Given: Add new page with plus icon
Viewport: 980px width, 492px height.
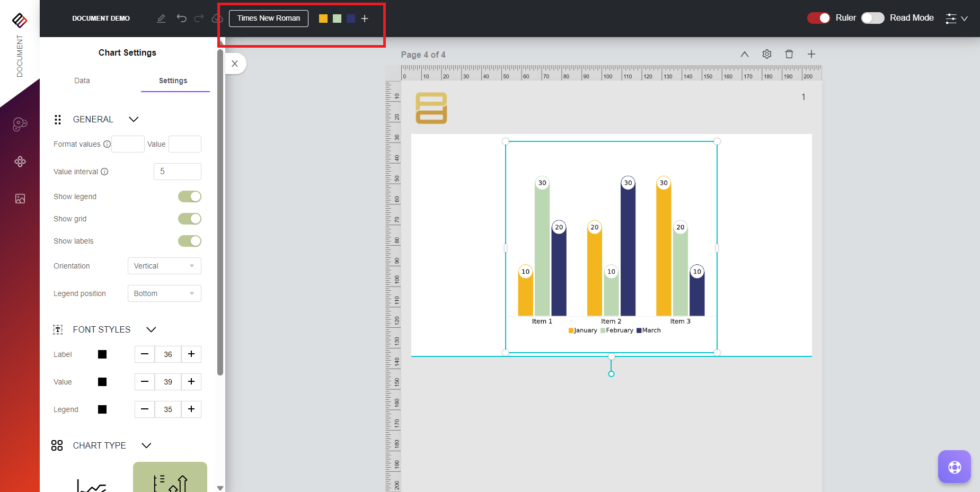Looking at the screenshot, I should point(811,54).
